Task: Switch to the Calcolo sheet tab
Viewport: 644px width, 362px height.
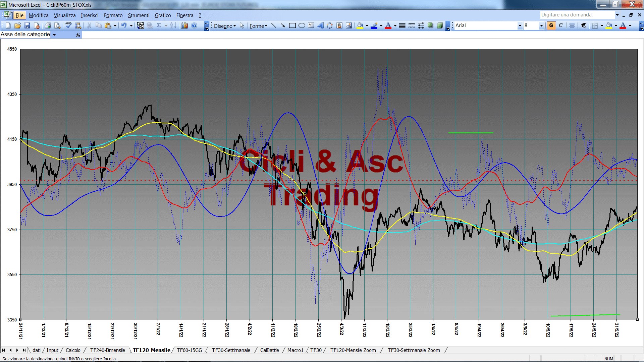Action: point(73,350)
